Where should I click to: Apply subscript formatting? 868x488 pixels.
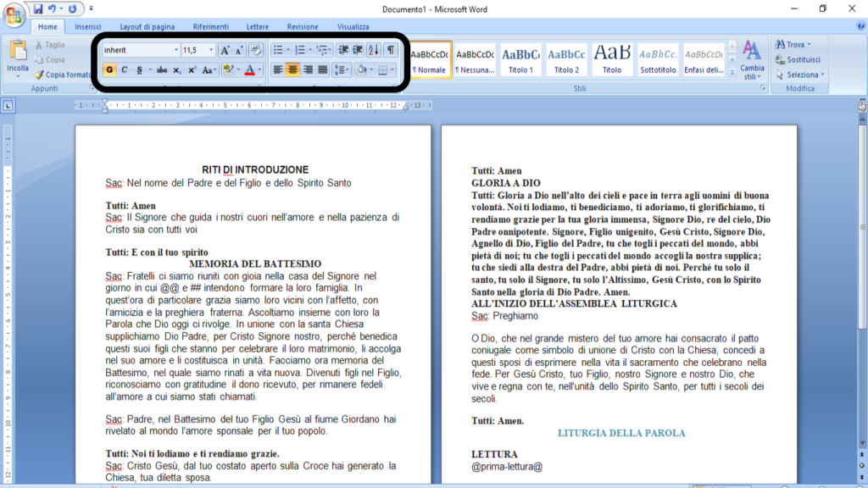tap(176, 69)
